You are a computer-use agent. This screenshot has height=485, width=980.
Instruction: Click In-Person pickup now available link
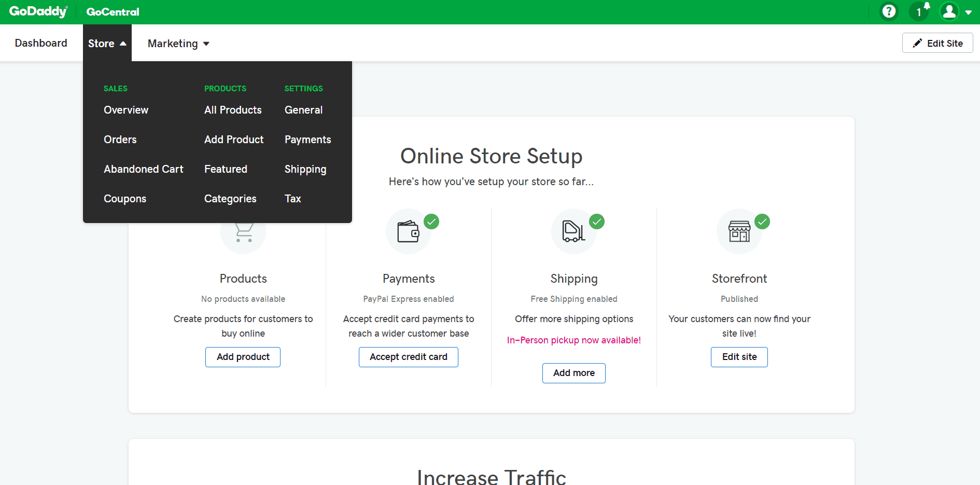(x=574, y=340)
